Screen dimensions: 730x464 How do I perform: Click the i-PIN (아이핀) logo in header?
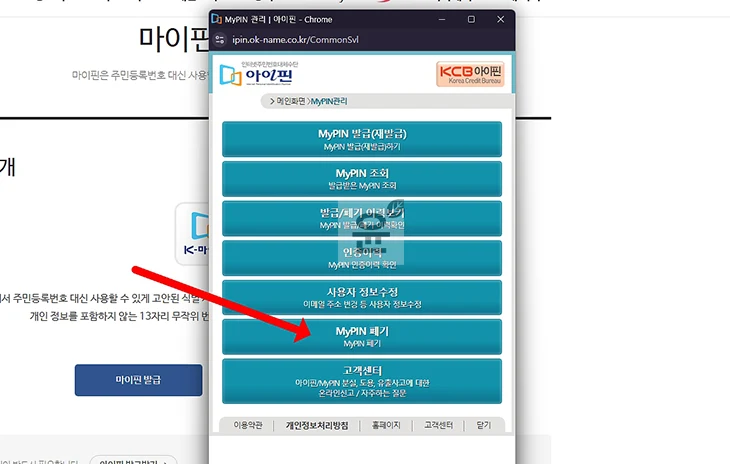tap(259, 74)
